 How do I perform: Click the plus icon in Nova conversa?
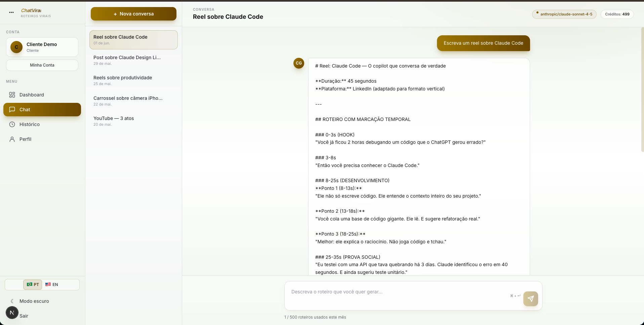coord(115,14)
